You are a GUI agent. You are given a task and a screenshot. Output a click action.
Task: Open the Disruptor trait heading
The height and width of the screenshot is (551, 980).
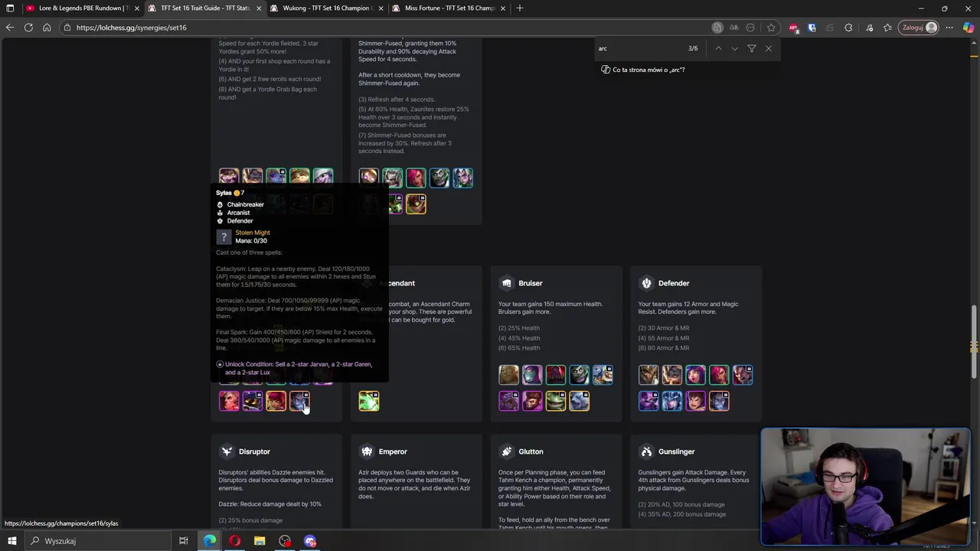pyautogui.click(x=254, y=452)
